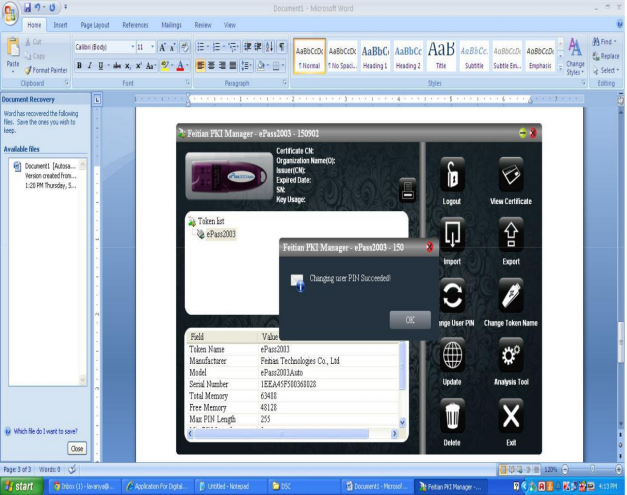Select ePass2003 in the Token list
The width and height of the screenshot is (627, 495).
point(221,234)
